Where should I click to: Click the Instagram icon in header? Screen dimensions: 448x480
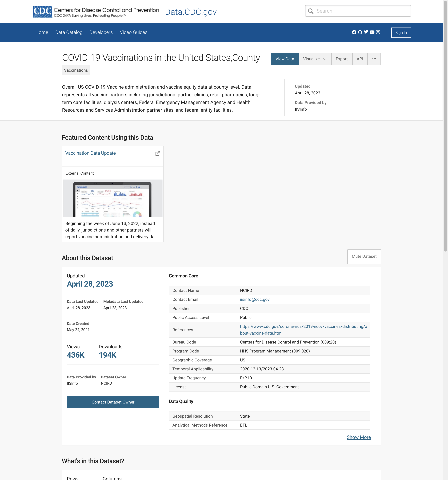click(378, 32)
